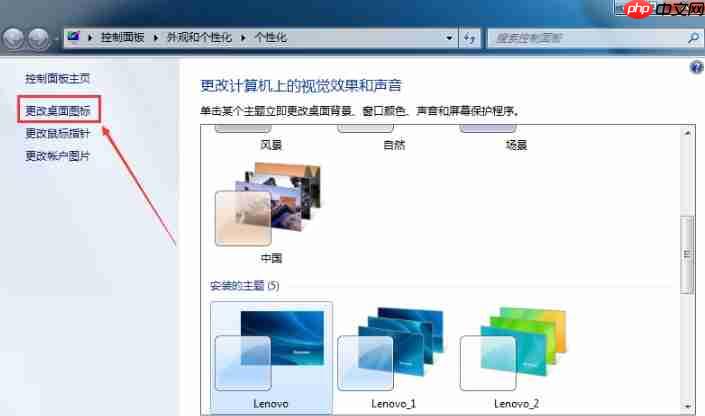Viewport: 705px width, 416px height.
Task: Click theme list scrollbar down arrow
Action: tap(687, 406)
